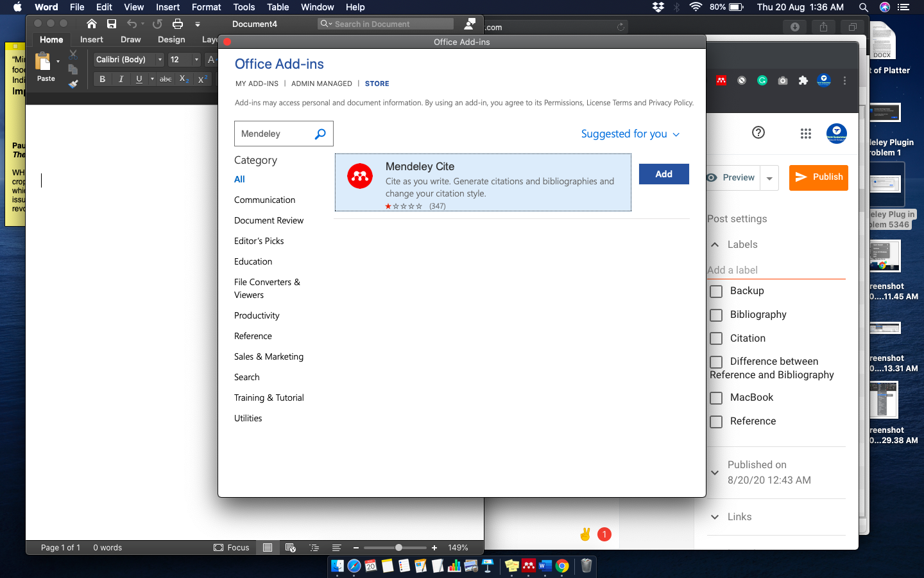Click the Cut scissors icon
Screen dimensions: 924x578
(x=73, y=55)
